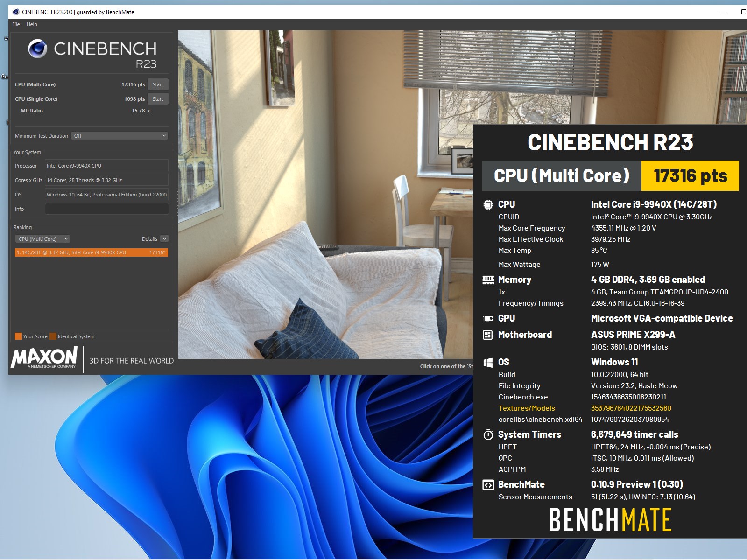Click the HPET64, 24 MHz timer entry

651,447
